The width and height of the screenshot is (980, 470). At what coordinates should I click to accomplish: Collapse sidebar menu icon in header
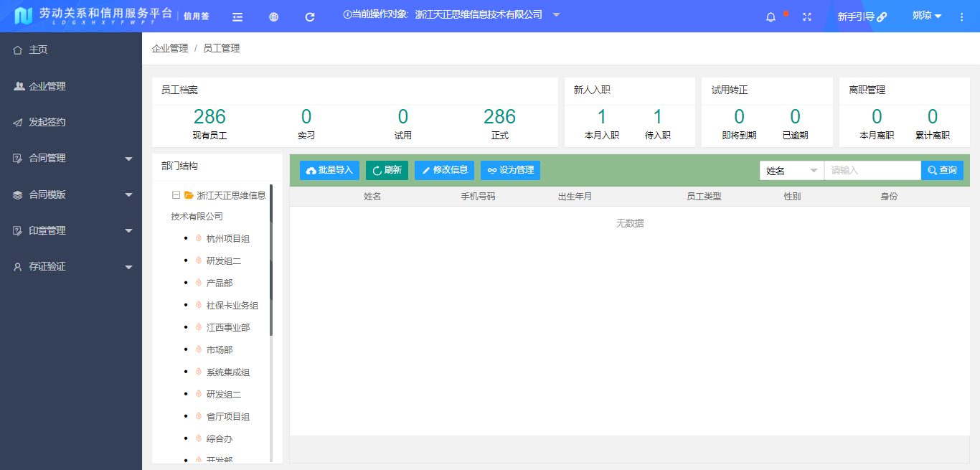coord(237,17)
